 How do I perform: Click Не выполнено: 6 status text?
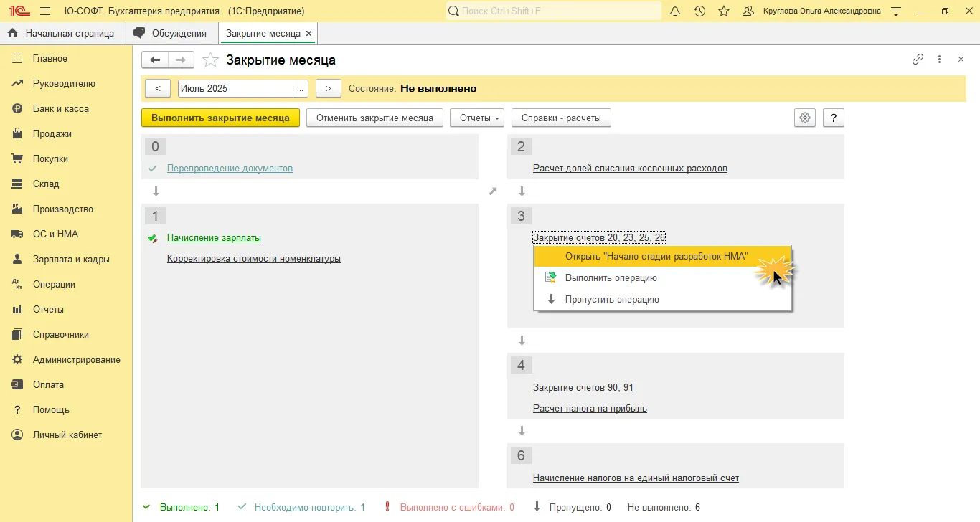pos(664,508)
